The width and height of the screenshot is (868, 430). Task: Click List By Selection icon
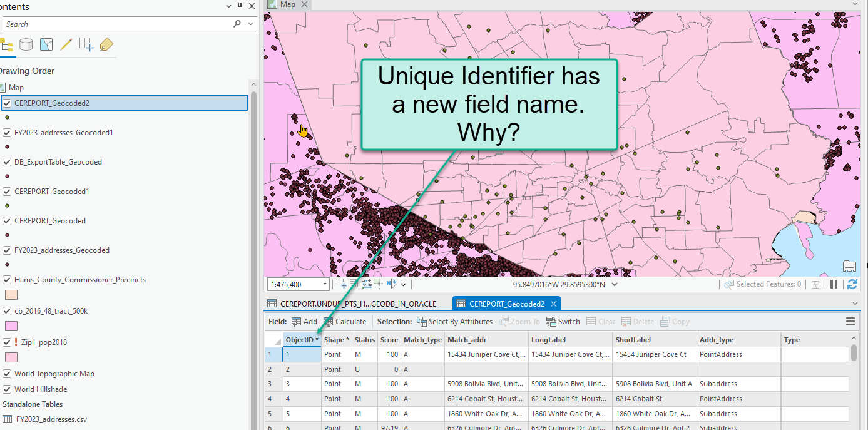click(46, 44)
